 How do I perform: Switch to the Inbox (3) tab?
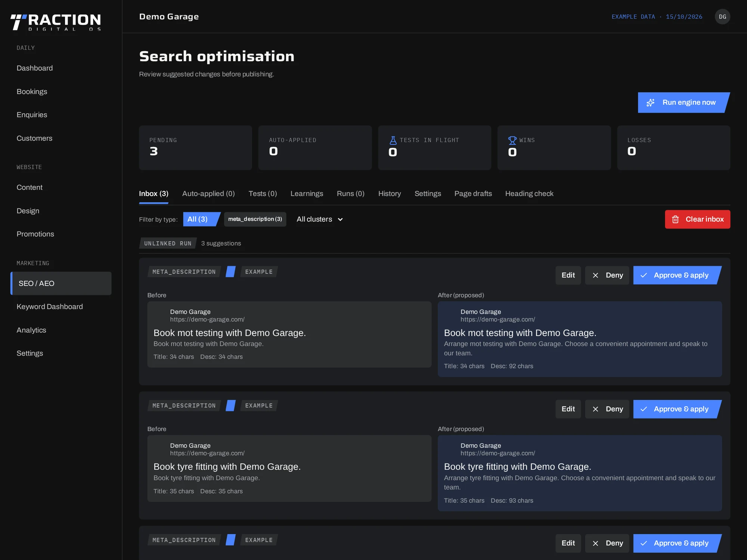(154, 194)
